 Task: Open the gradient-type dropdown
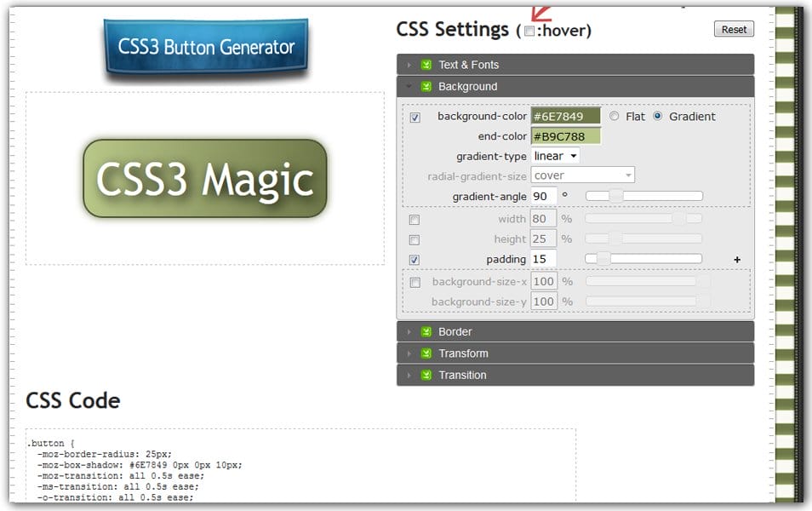[555, 155]
